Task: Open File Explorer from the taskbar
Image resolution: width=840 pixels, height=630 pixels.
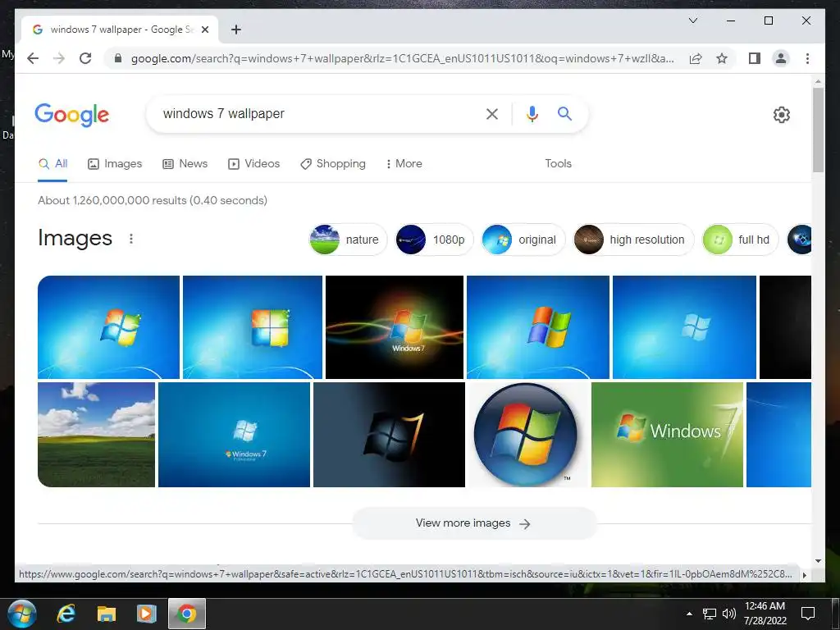Action: tap(106, 614)
